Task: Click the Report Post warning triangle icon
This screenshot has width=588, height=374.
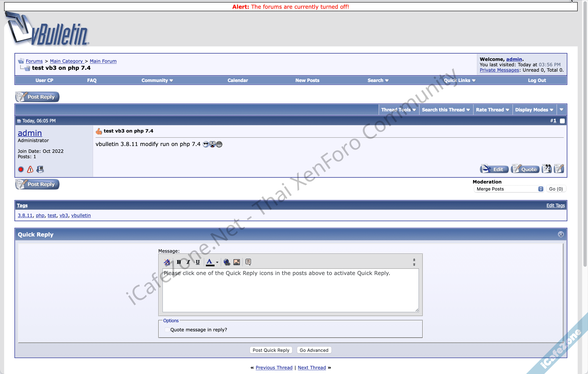Action: [x=30, y=169]
